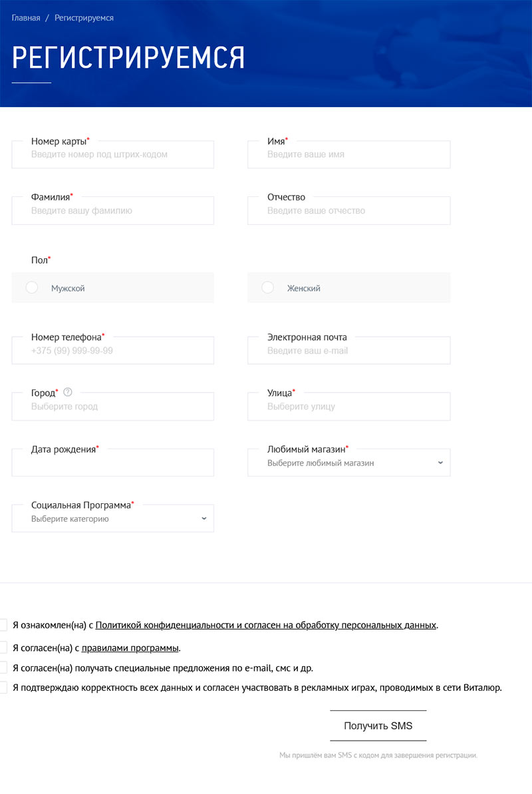Open the правилами программы link
The image size is (532, 794).
[x=130, y=648]
